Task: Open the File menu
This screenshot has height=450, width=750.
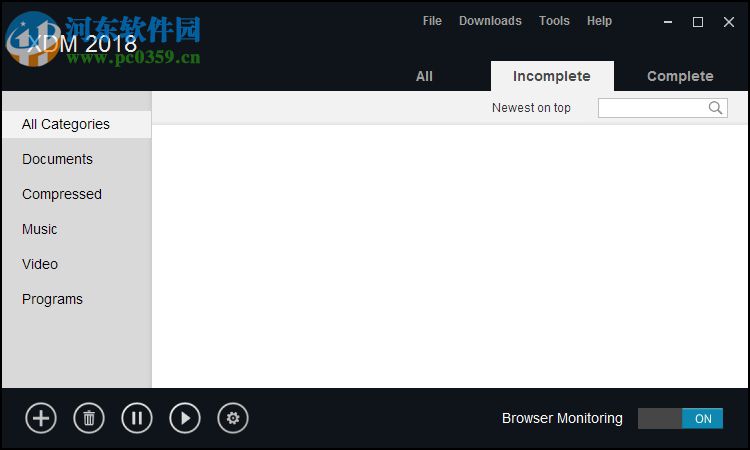Action: point(432,21)
